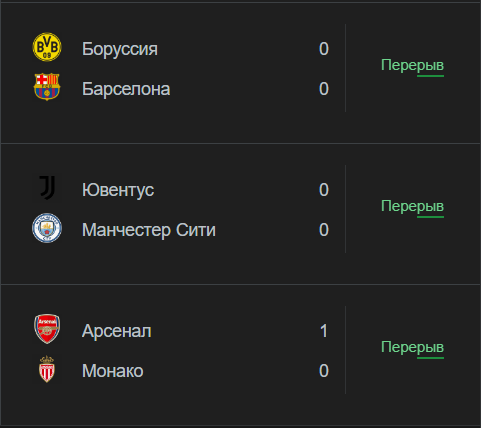Image resolution: width=481 pixels, height=428 pixels.
Task: Click Барселона's score of 0
Action: 324,89
